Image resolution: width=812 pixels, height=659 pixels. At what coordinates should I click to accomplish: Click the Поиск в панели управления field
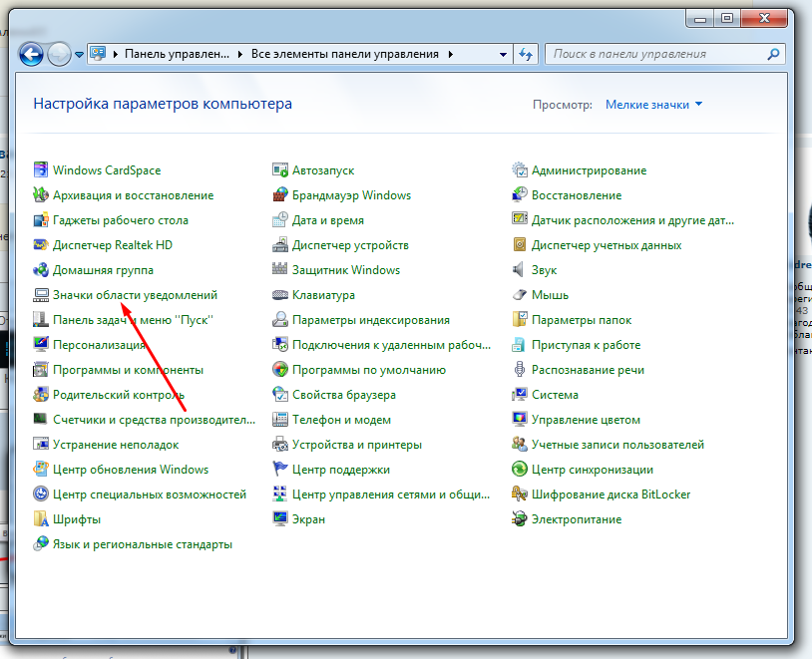click(665, 54)
